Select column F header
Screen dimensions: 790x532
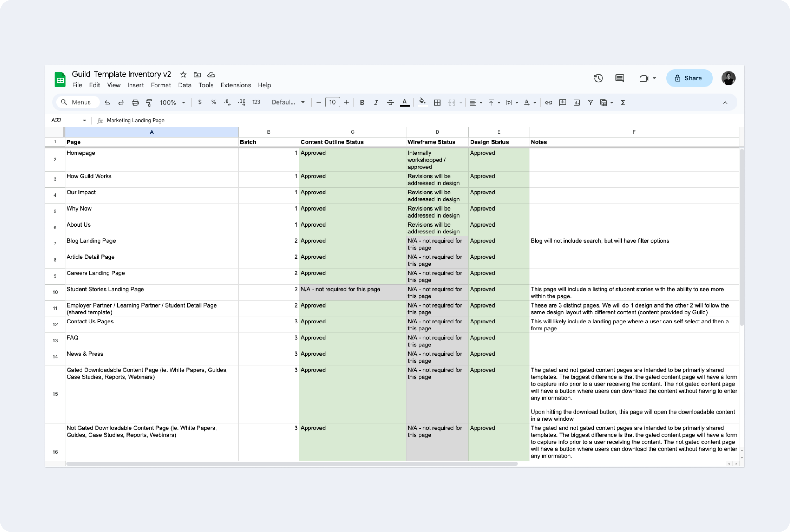tap(634, 132)
